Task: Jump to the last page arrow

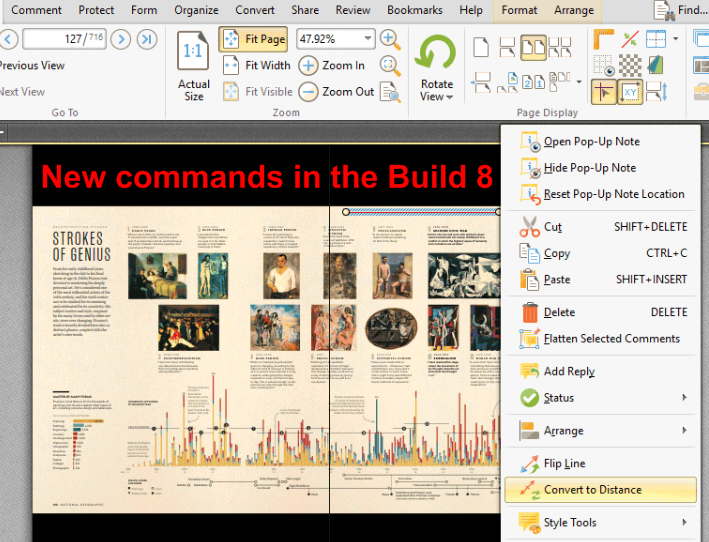Action: pos(147,39)
